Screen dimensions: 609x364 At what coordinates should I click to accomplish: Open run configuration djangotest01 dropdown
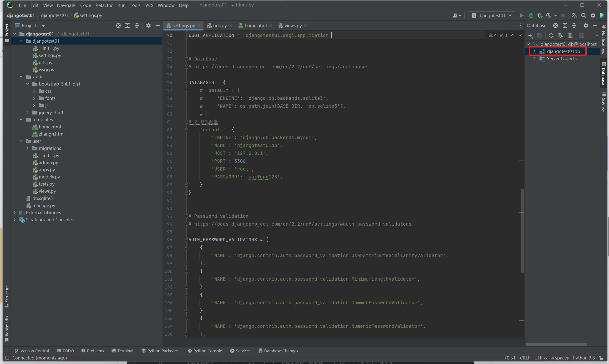[x=492, y=15]
